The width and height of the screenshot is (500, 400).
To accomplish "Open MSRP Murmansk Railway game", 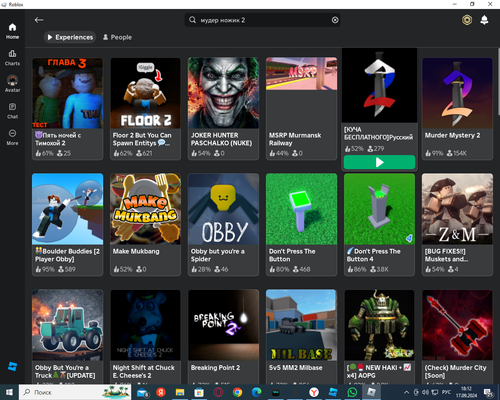I will [301, 109].
